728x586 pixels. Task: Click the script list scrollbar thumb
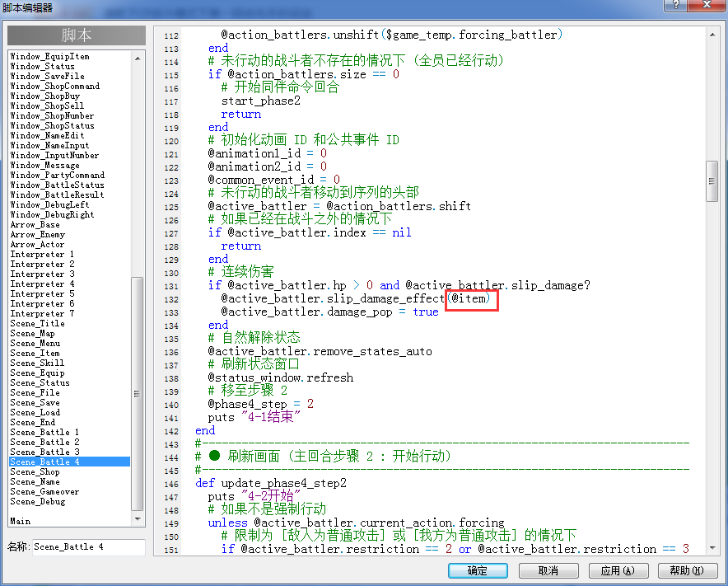137,394
